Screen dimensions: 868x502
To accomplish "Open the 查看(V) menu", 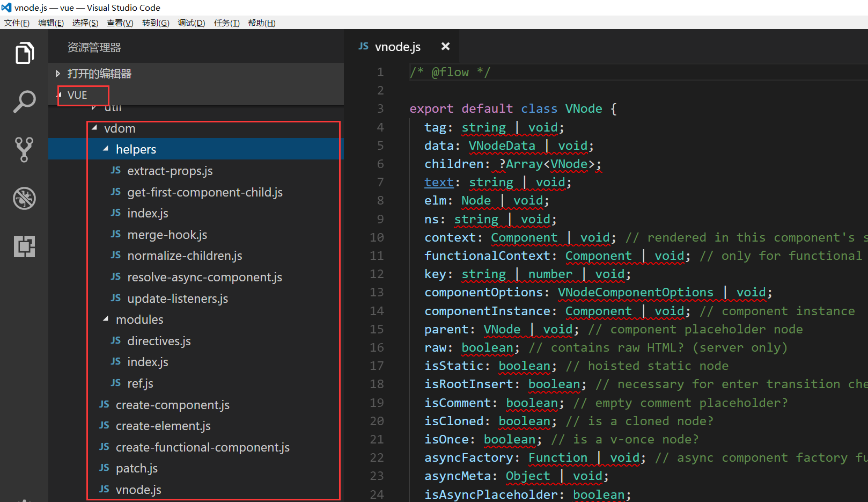I will [120, 23].
